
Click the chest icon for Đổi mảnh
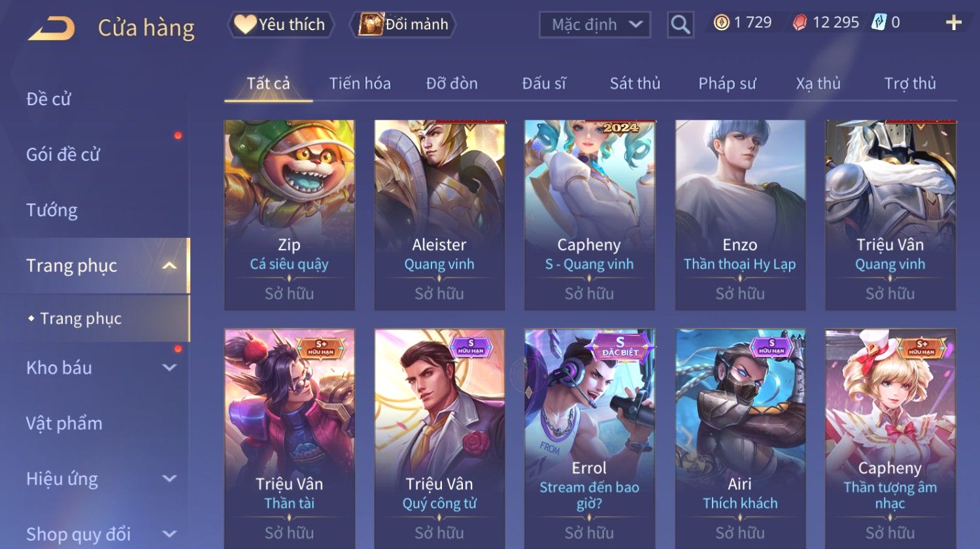click(371, 24)
